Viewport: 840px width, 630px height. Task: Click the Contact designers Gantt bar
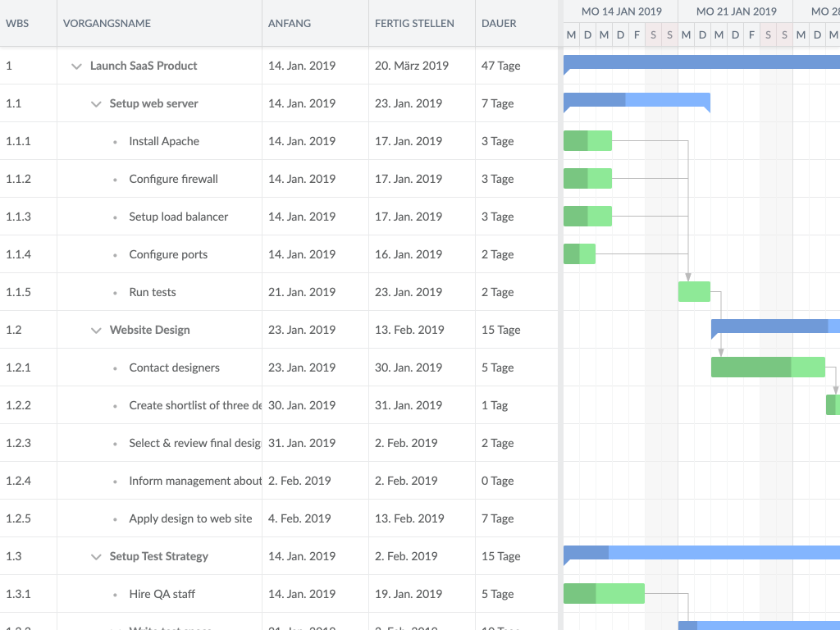coord(767,367)
